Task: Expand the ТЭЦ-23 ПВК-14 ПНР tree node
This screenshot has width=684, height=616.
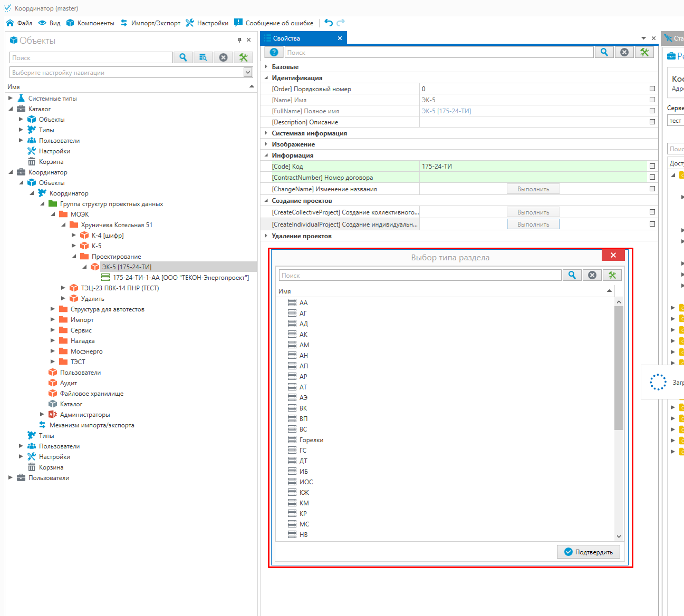Action: (63, 288)
